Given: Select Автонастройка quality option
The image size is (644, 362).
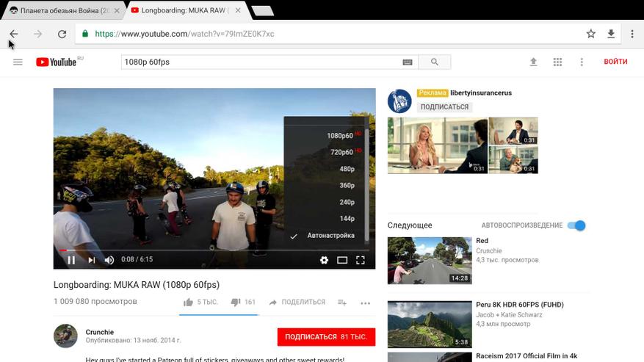Looking at the screenshot, I should click(330, 236).
